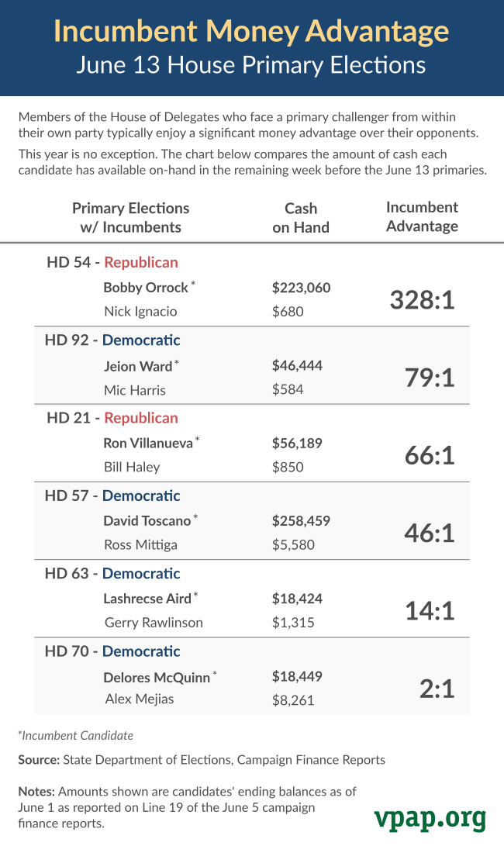The image size is (504, 846).
Task: Click Jeion Ward's $46,444 cash amount
Action: (297, 365)
